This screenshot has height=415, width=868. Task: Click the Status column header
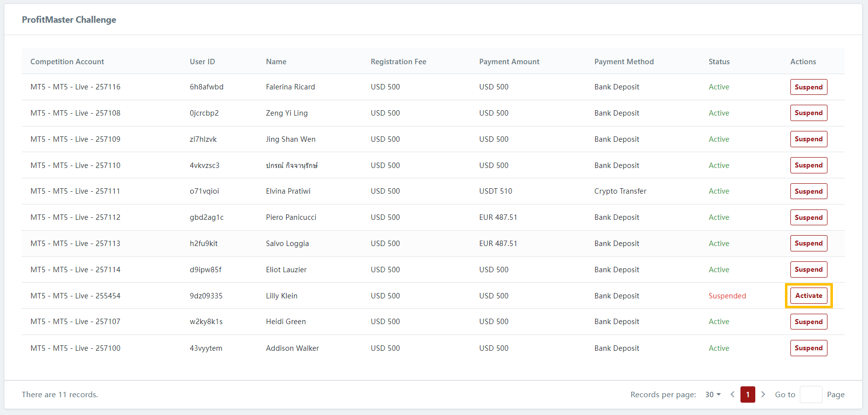(x=719, y=62)
